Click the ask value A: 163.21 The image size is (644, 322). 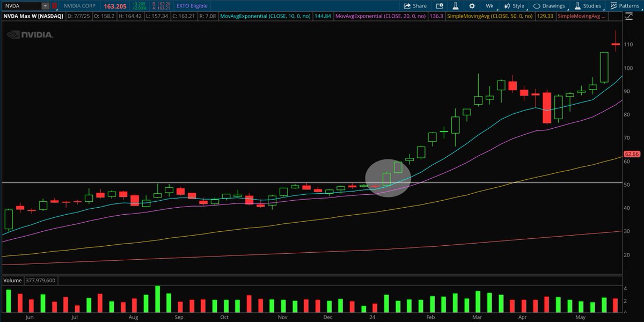[x=160, y=9]
